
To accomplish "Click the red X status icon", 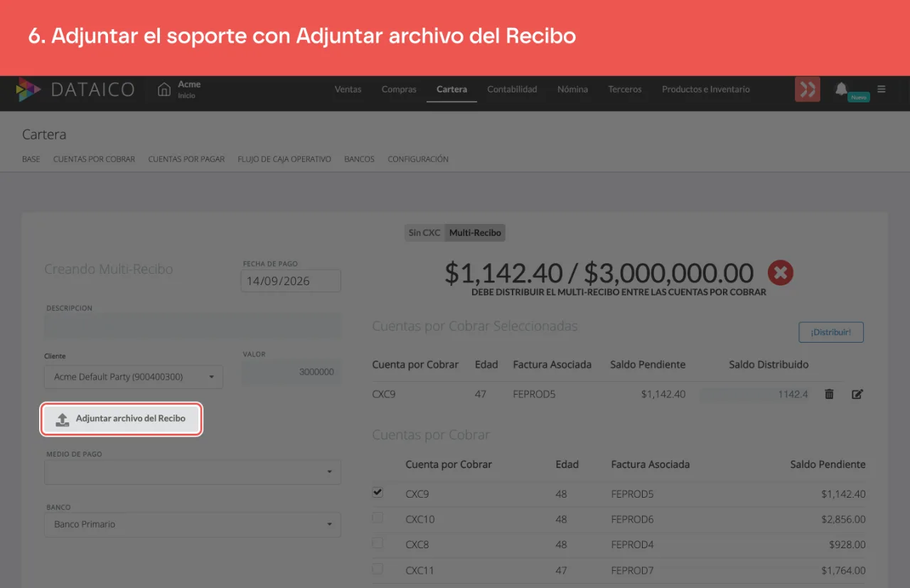I will [781, 273].
